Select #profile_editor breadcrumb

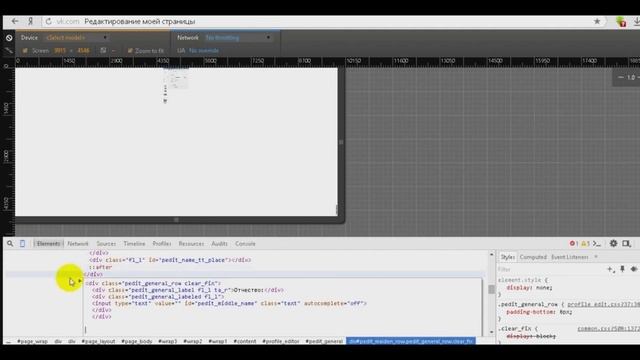tap(281, 341)
